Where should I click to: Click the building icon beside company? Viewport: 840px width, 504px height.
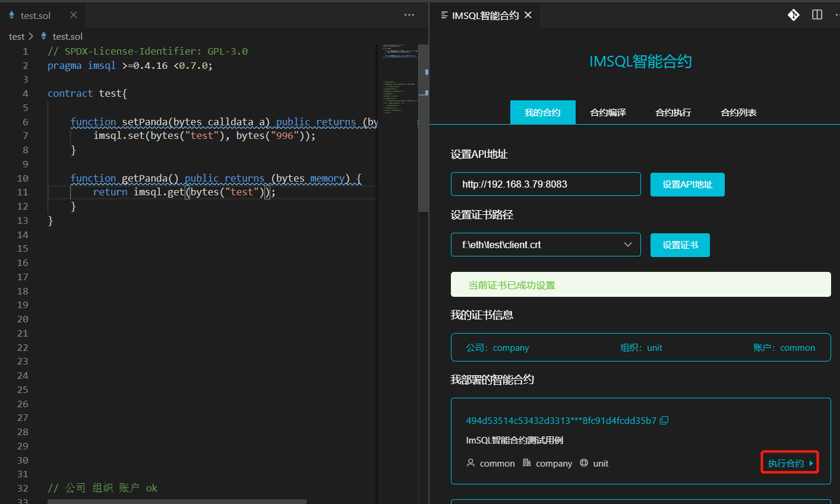click(x=526, y=462)
